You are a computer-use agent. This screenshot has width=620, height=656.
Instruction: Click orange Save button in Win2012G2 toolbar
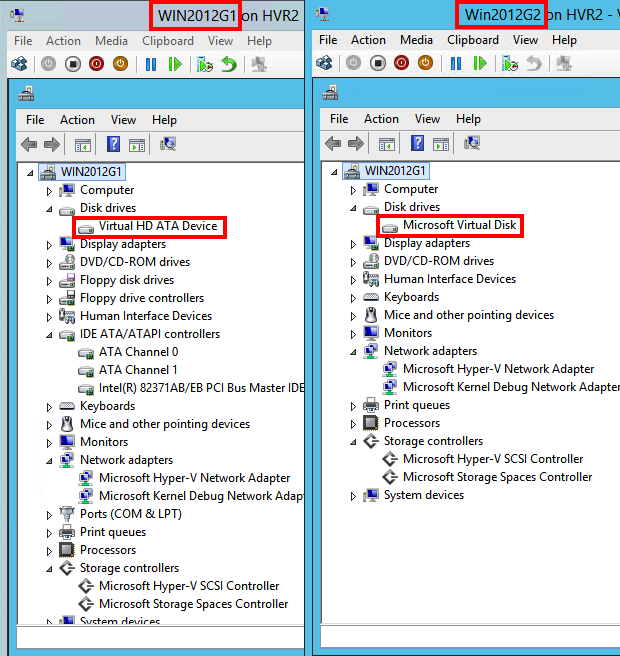[x=425, y=64]
